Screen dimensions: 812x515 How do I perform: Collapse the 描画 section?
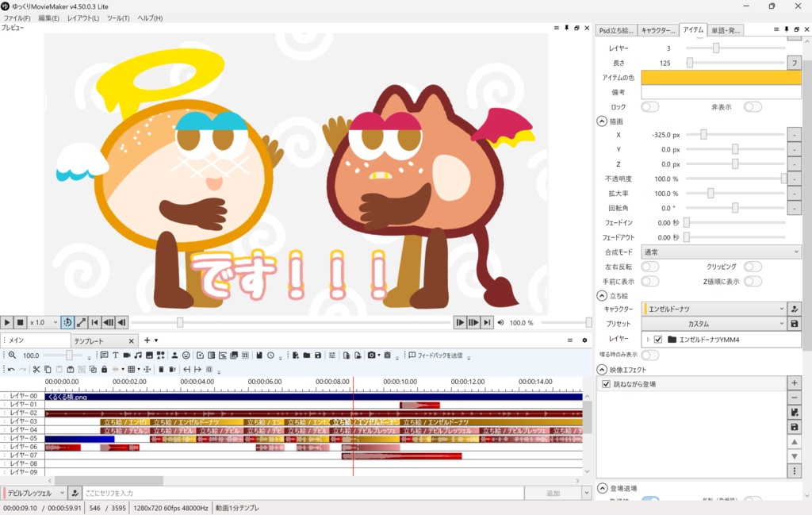[602, 121]
